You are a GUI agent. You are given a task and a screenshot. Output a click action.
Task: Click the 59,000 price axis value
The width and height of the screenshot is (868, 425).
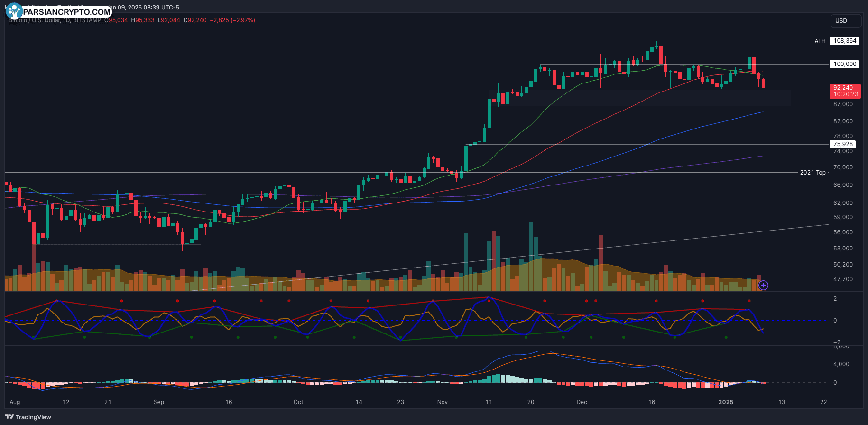(x=843, y=217)
